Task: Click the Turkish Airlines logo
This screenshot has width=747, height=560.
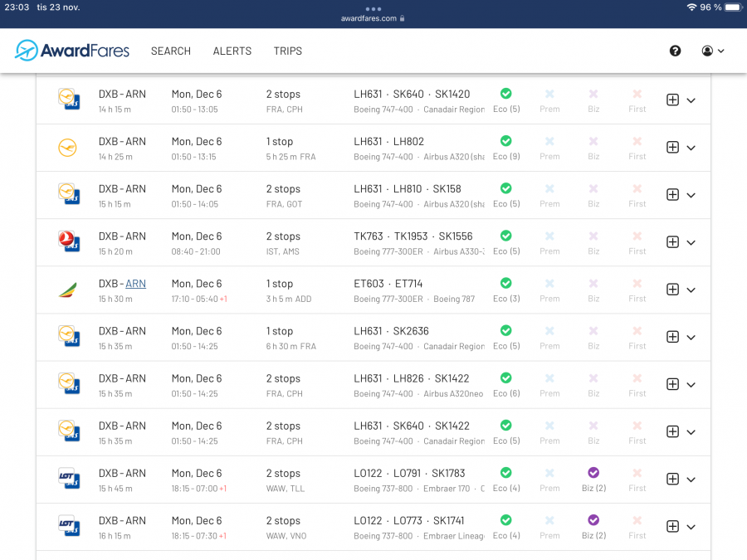Action: click(67, 242)
